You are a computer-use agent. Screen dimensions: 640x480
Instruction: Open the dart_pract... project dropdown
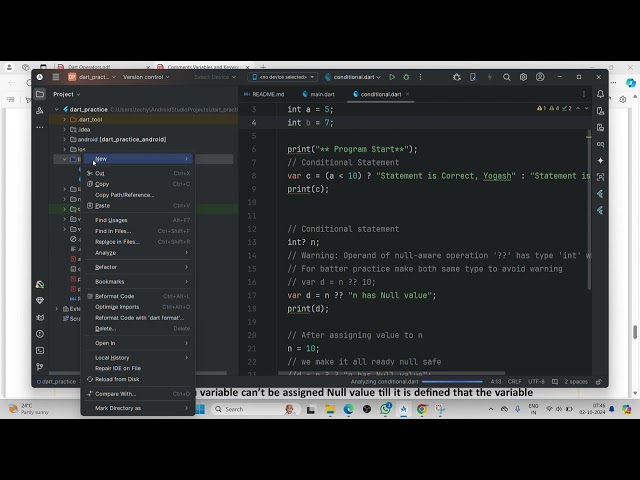click(92, 77)
